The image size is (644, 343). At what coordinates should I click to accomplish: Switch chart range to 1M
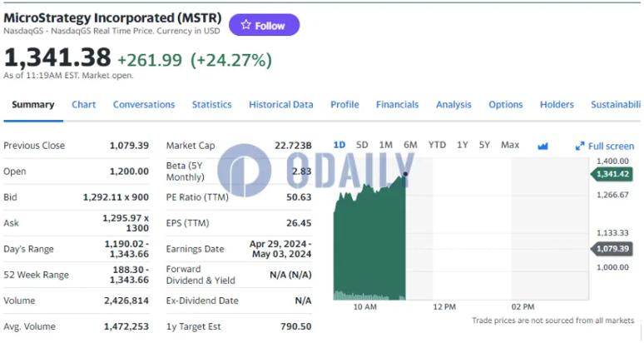(386, 145)
